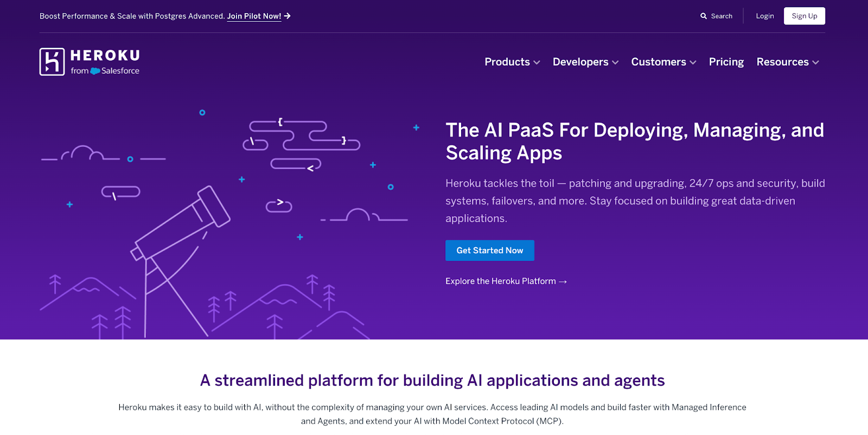Click the Search label
This screenshot has height=435, width=868.
tap(722, 16)
